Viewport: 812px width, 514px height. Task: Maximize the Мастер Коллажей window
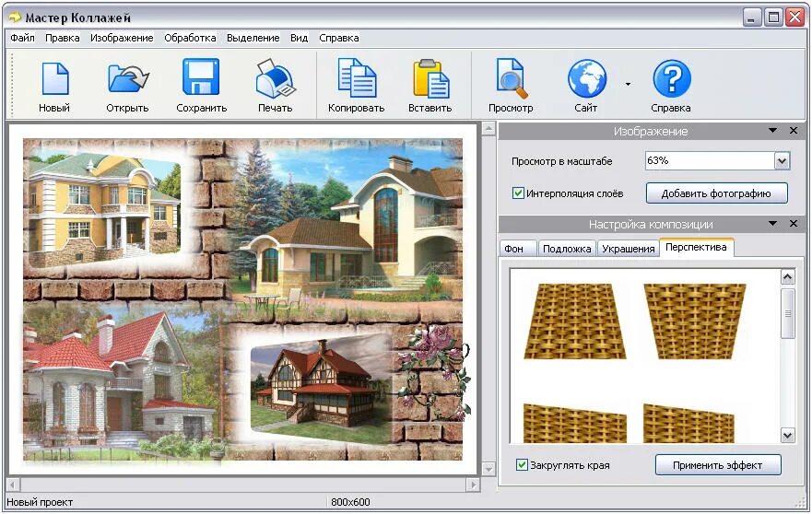[773, 18]
